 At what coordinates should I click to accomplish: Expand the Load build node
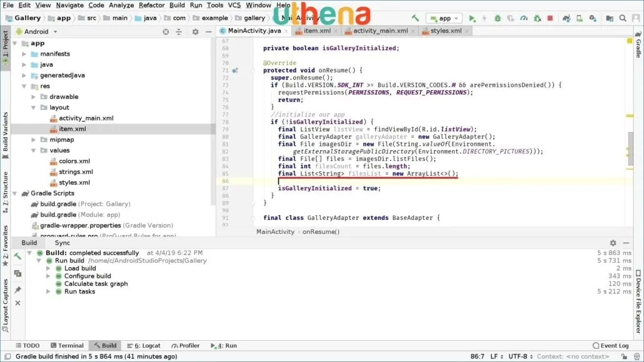tap(49, 268)
